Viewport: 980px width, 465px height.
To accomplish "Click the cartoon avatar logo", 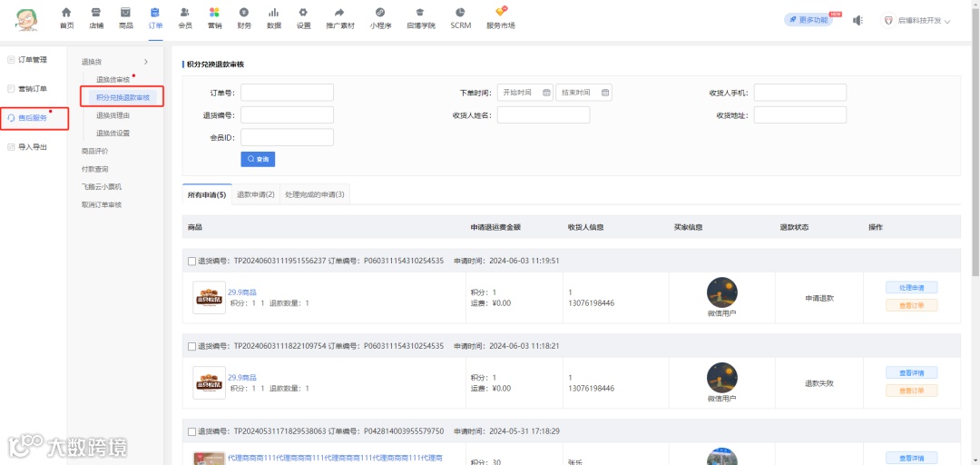I will (x=25, y=20).
